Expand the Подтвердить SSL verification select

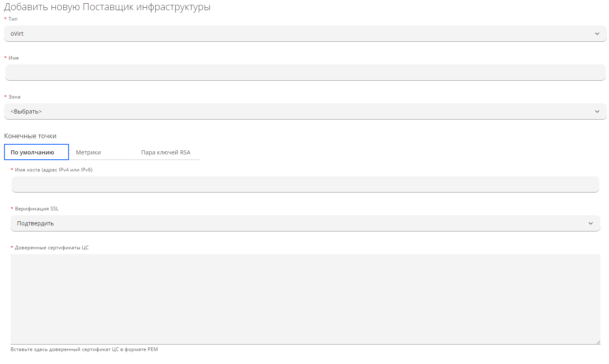point(300,223)
